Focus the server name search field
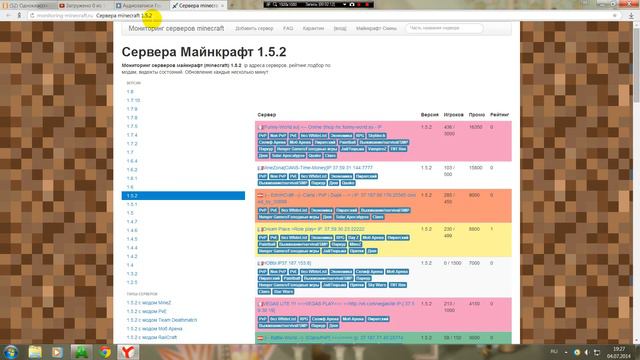The image size is (640, 360). [444, 28]
